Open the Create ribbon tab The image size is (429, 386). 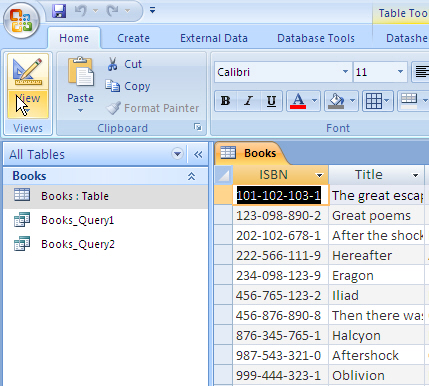coord(133,38)
